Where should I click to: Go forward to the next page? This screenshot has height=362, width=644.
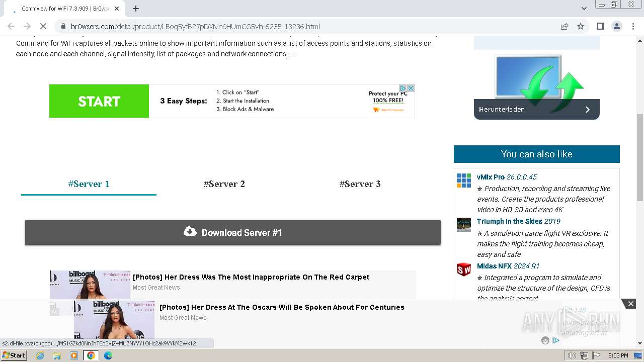click(27, 26)
